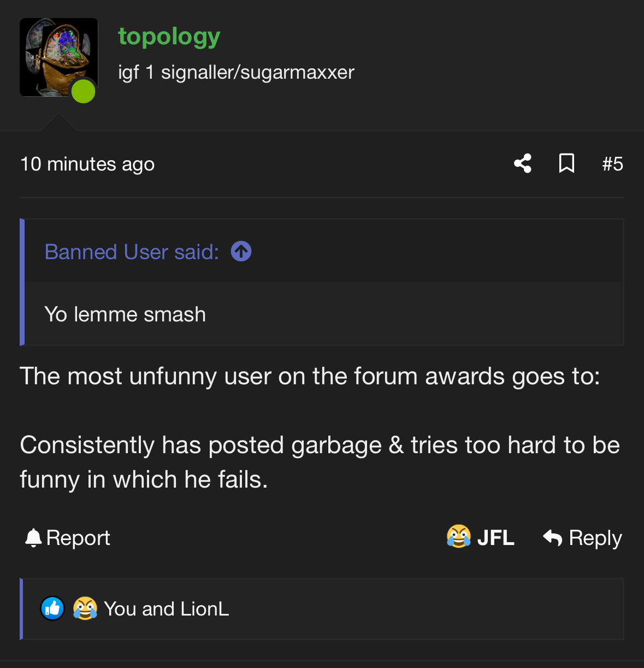Click the user title igf 1 signaller/sugarmaxxer
Image resolution: width=644 pixels, height=668 pixels.
(236, 72)
